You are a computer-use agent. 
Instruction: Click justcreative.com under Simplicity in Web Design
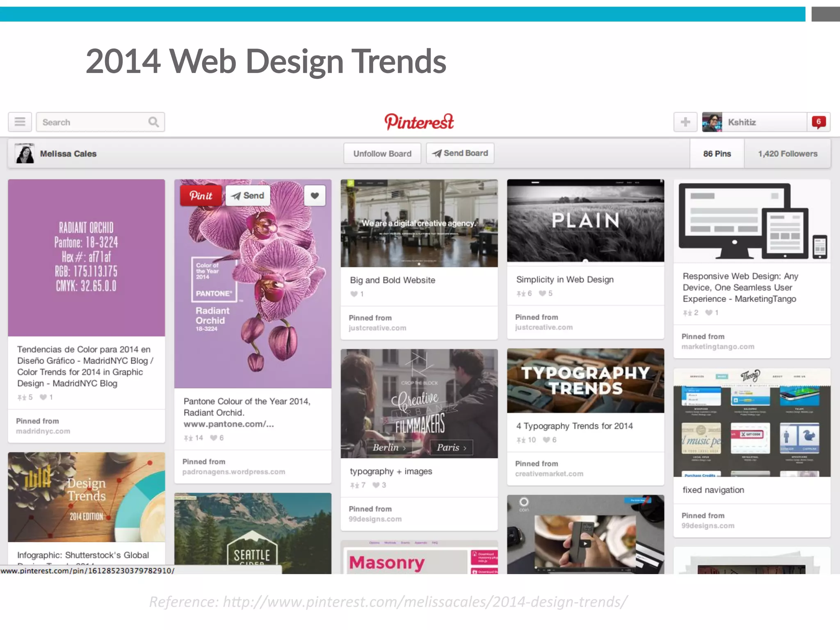pyautogui.click(x=544, y=327)
